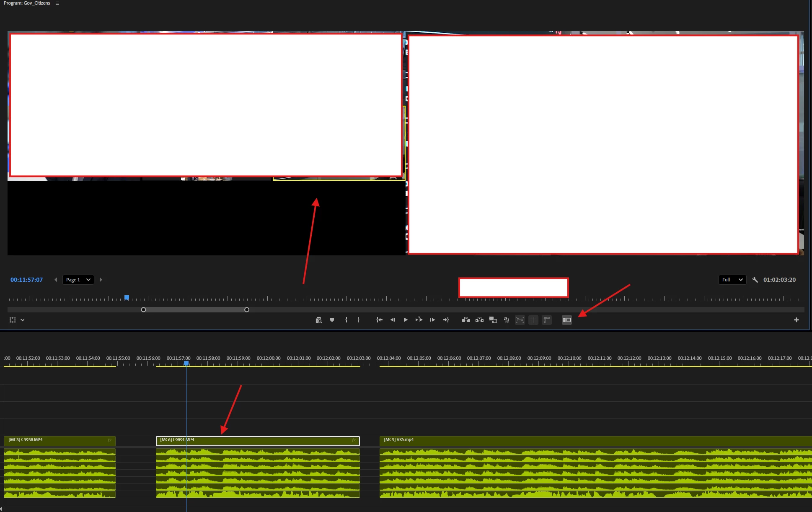Image resolution: width=812 pixels, height=512 pixels.
Task: Click the filmstrip frame icon after Extract
Action: point(493,320)
